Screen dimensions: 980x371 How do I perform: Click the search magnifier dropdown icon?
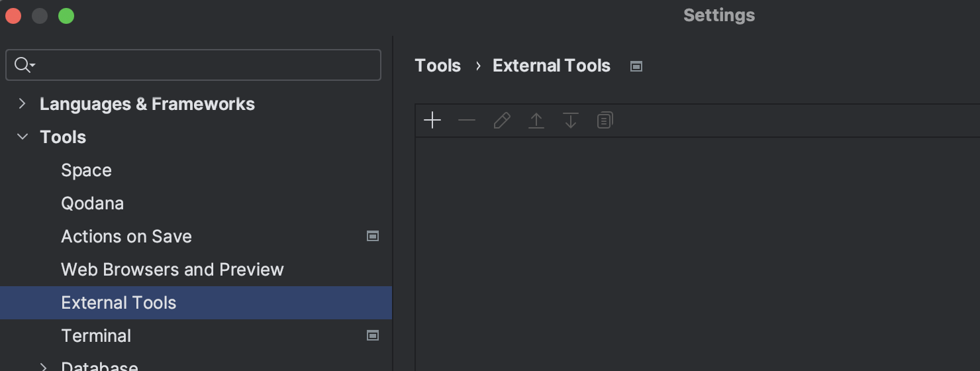point(24,65)
